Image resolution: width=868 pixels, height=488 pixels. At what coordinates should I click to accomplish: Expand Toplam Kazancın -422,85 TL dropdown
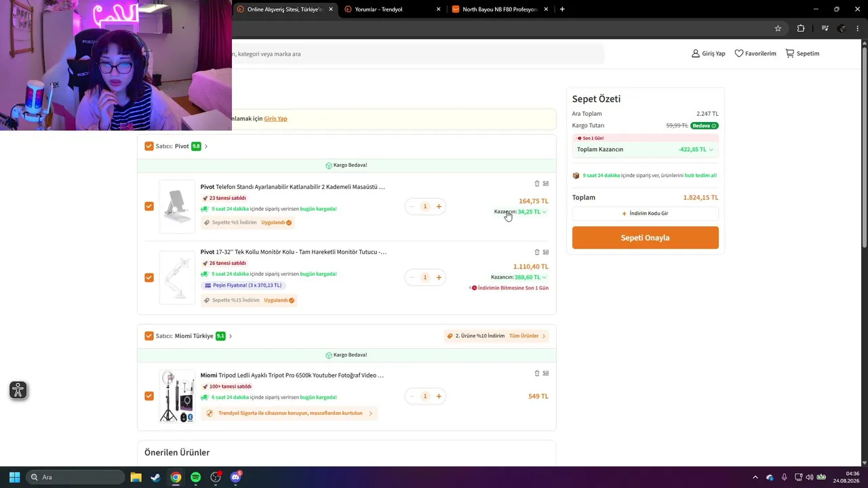pyautogui.click(x=711, y=150)
